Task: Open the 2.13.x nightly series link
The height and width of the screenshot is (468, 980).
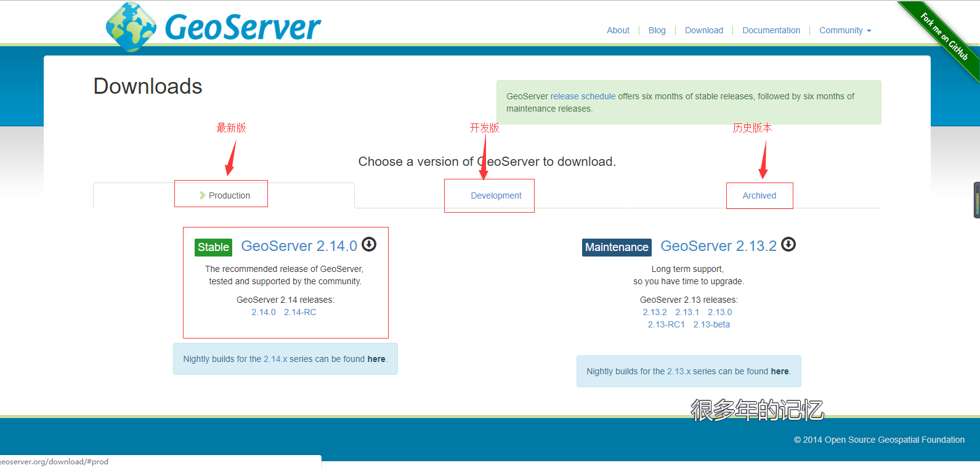Action: pyautogui.click(x=679, y=371)
